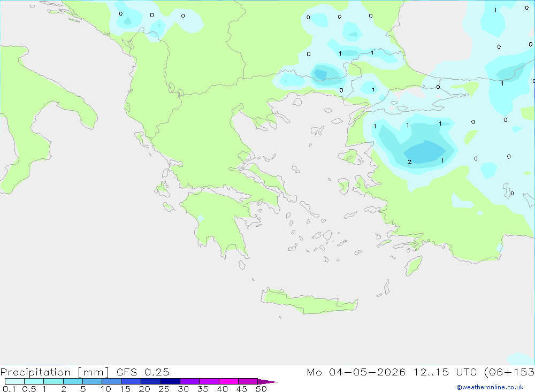The image size is (535, 392).
Task: Click the "0.1" legend tick label
Action: pos(9,389)
